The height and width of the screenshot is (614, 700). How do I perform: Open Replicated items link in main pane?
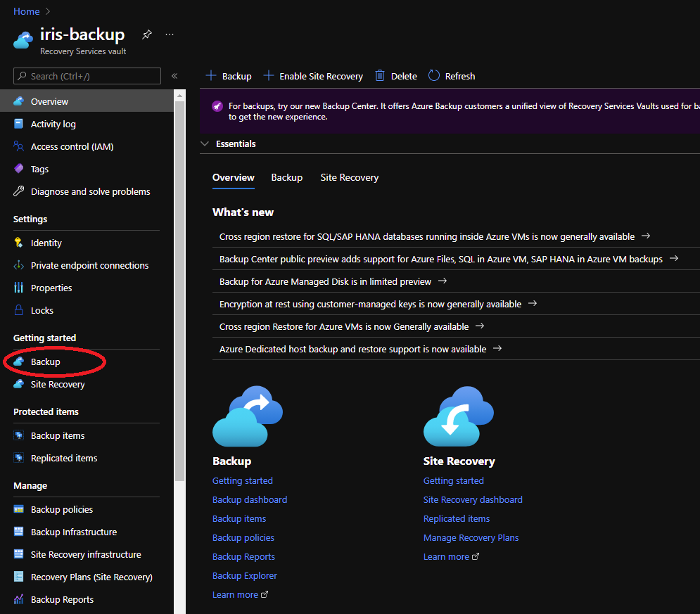point(457,518)
